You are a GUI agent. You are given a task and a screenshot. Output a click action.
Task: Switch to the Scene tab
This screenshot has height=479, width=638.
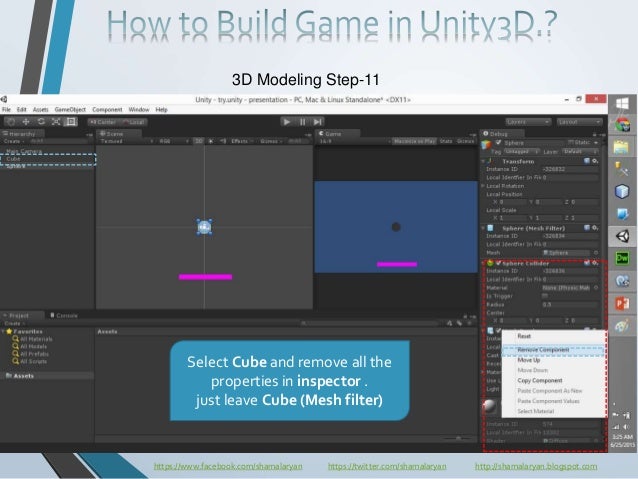click(x=118, y=133)
